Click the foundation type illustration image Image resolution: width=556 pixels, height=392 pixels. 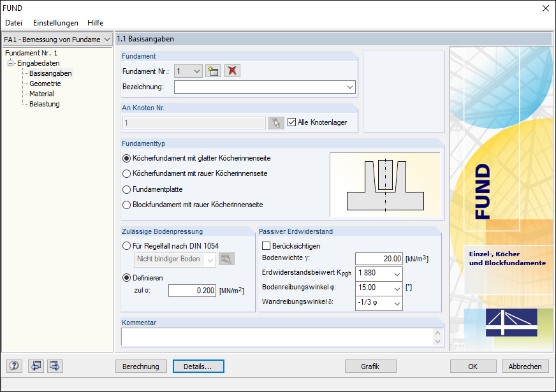pyautogui.click(x=385, y=184)
